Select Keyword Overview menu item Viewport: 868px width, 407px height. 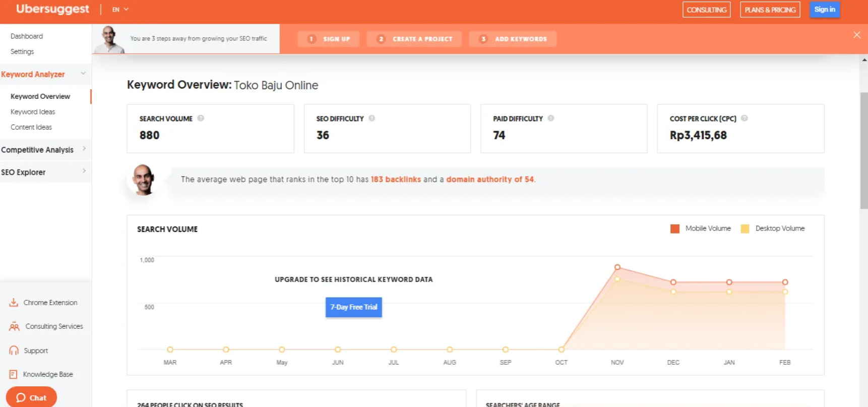[40, 96]
